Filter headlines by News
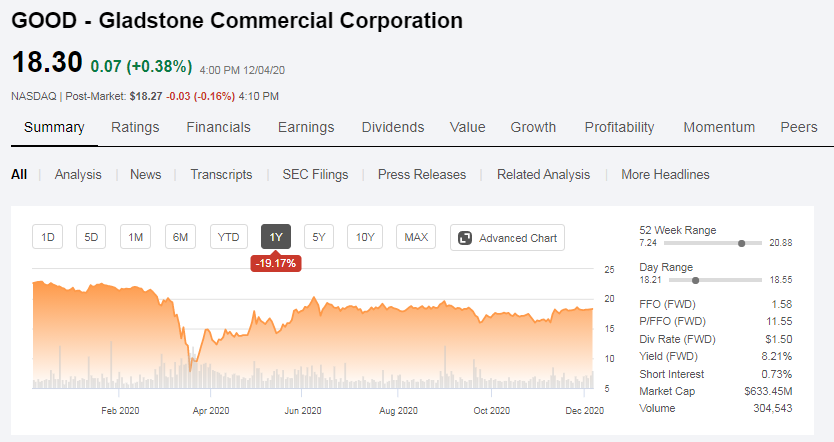This screenshot has width=834, height=442. click(x=145, y=174)
